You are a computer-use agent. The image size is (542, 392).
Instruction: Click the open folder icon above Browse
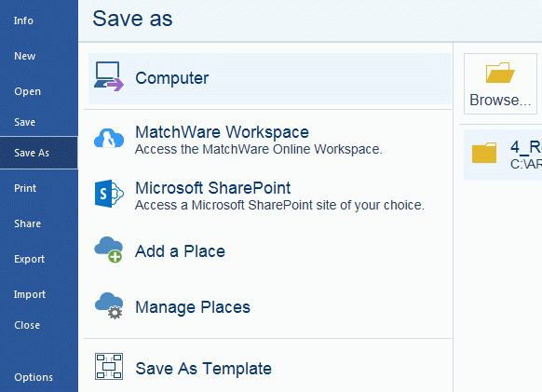click(500, 73)
